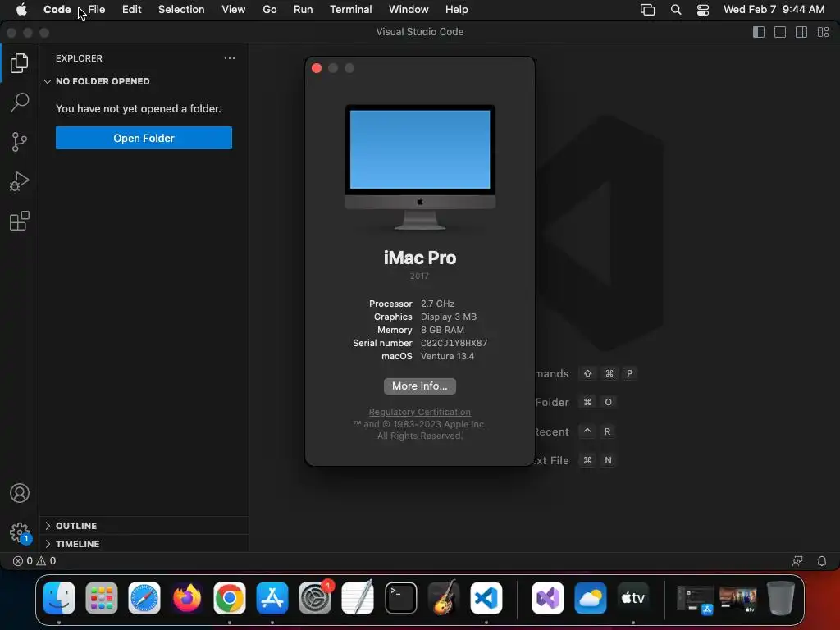Open the Help menu
This screenshot has height=630, width=840.
tap(456, 10)
